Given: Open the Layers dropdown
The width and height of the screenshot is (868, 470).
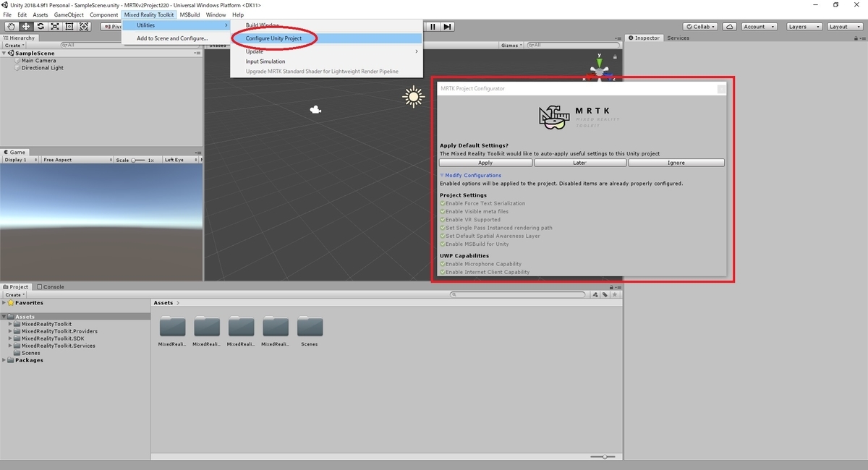Looking at the screenshot, I should pos(803,27).
